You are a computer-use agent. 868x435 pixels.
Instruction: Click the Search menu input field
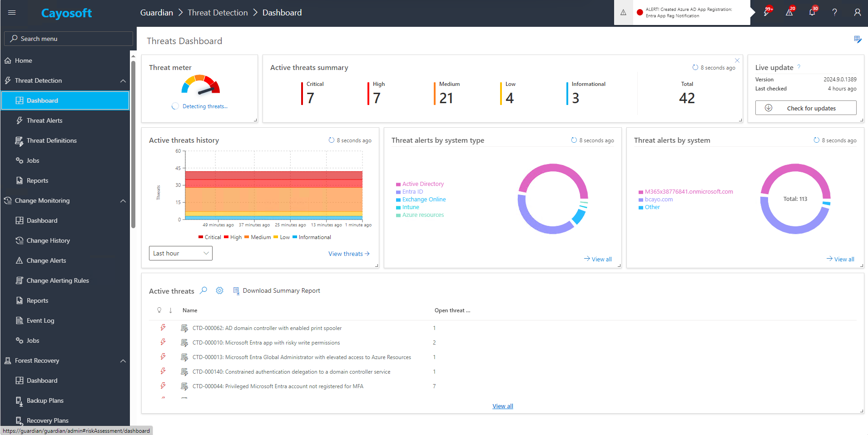[x=69, y=39]
